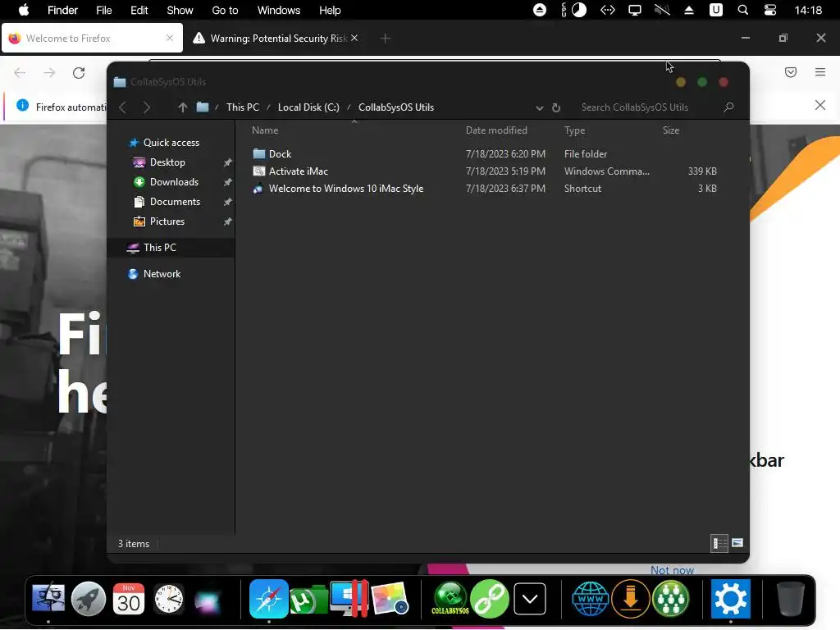Close the Potential Security Risk tab

pyautogui.click(x=354, y=38)
